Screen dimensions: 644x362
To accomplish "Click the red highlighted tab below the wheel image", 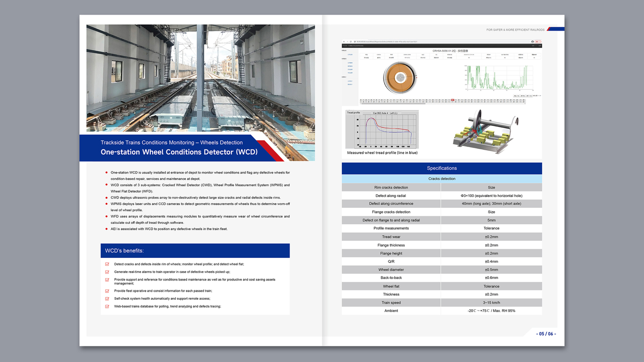I will click(453, 100).
